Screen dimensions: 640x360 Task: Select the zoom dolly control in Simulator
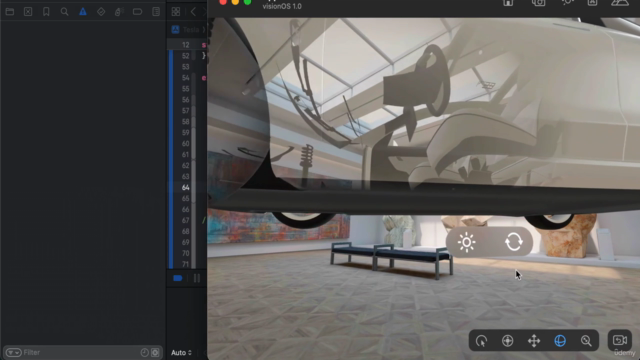tap(586, 340)
